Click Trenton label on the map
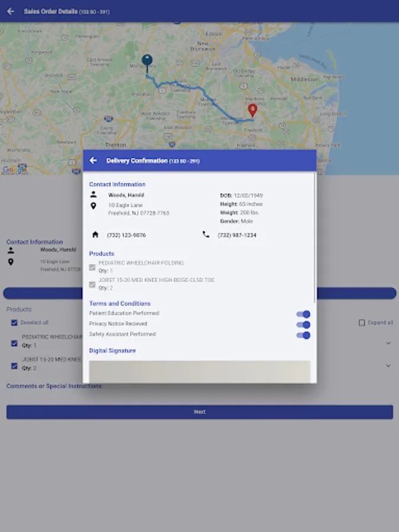Image resolution: width=399 pixels, height=532 pixels. (x=115, y=145)
